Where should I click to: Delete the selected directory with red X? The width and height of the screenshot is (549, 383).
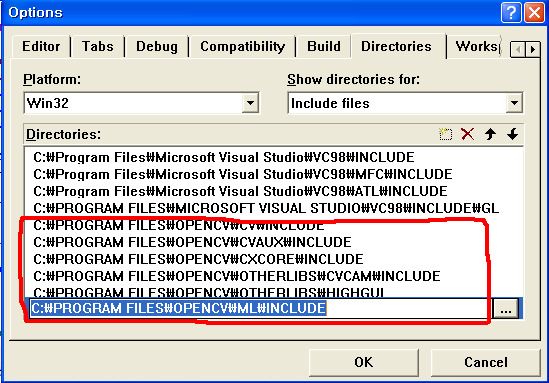click(x=467, y=134)
